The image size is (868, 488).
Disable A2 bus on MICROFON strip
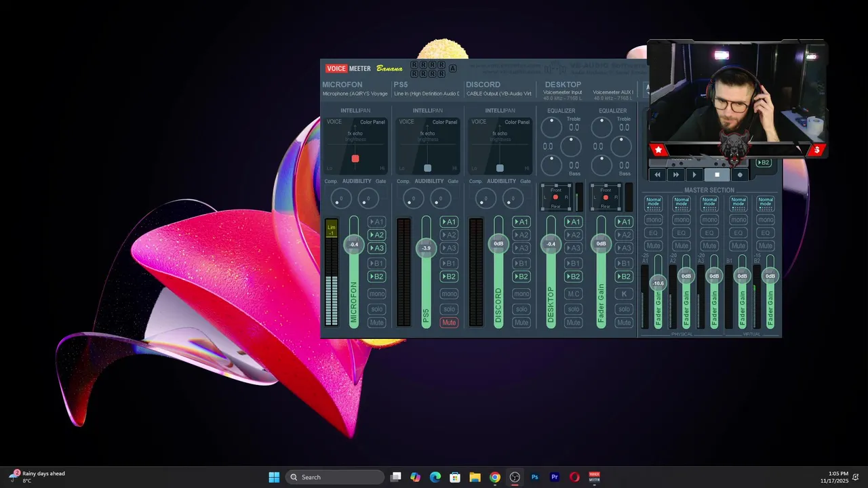(376, 235)
